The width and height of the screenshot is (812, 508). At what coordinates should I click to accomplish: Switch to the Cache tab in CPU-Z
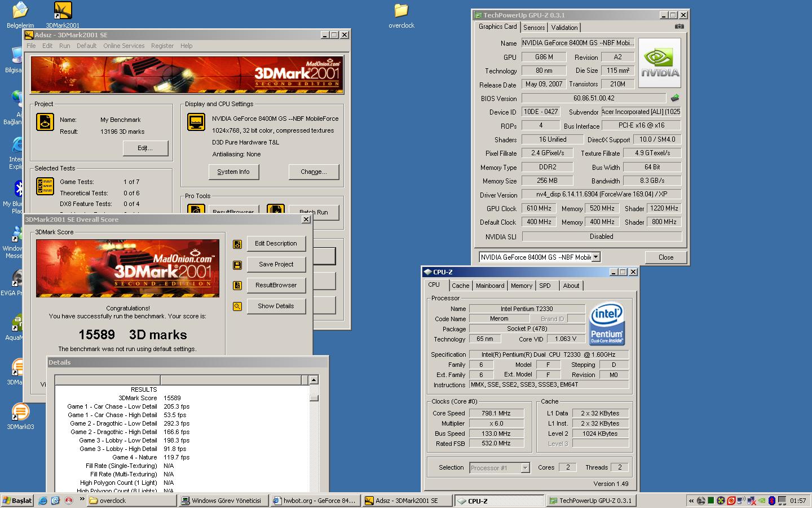460,286
